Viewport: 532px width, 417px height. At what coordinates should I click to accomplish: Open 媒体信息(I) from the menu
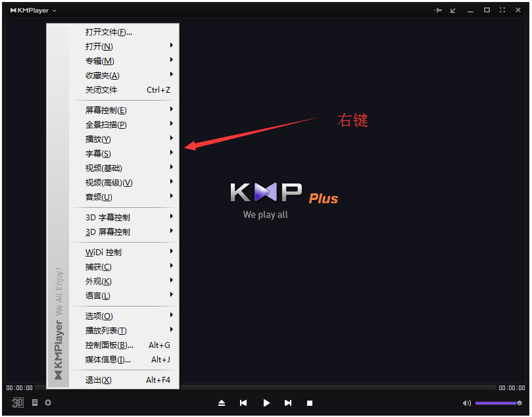pyautogui.click(x=107, y=359)
